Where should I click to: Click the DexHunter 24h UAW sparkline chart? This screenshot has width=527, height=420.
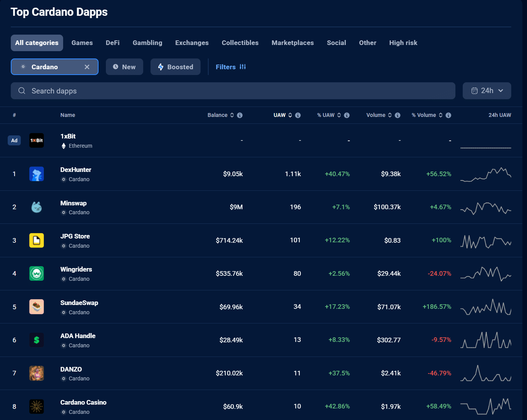(x=486, y=174)
